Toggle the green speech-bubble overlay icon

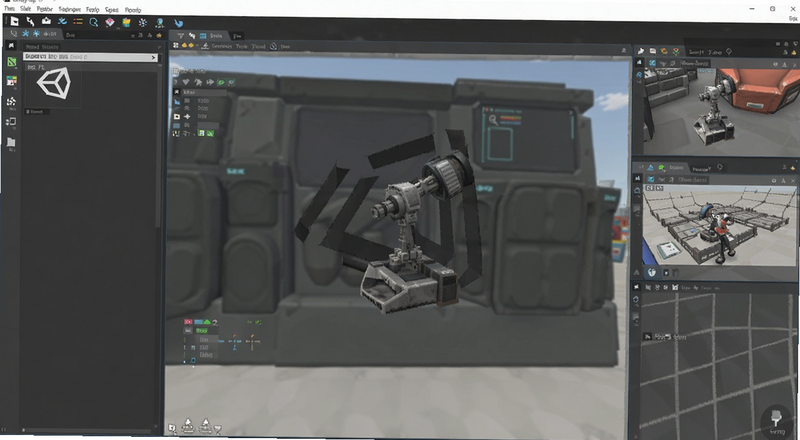pos(221,82)
